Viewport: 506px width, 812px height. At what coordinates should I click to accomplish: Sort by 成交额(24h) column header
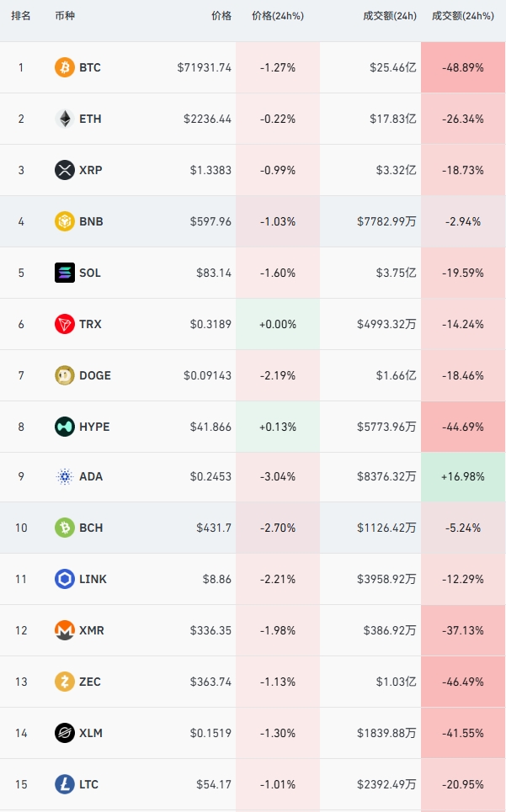390,16
